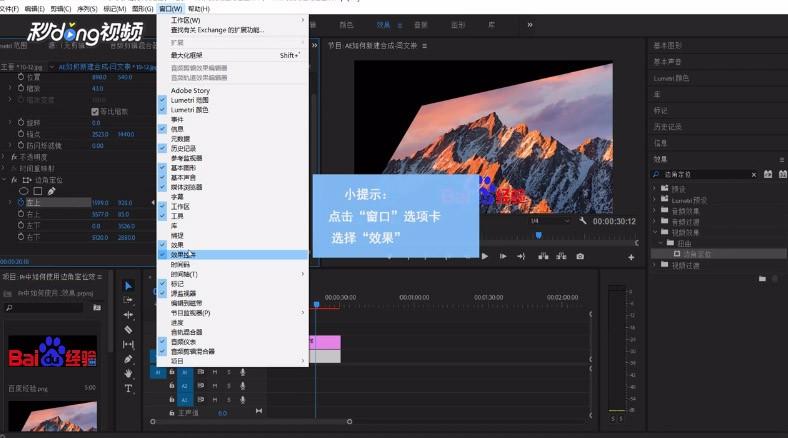Select the Type tool

coord(128,388)
